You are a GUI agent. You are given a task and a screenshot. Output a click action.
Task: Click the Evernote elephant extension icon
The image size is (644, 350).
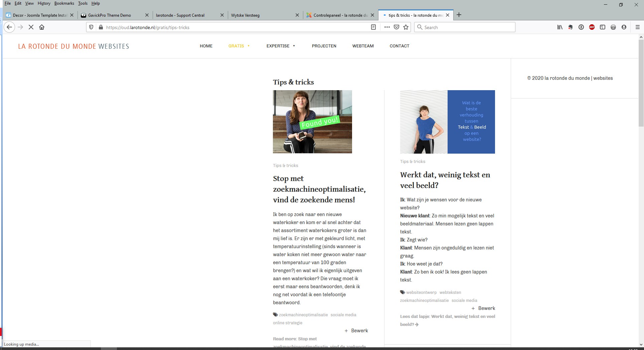571,27
